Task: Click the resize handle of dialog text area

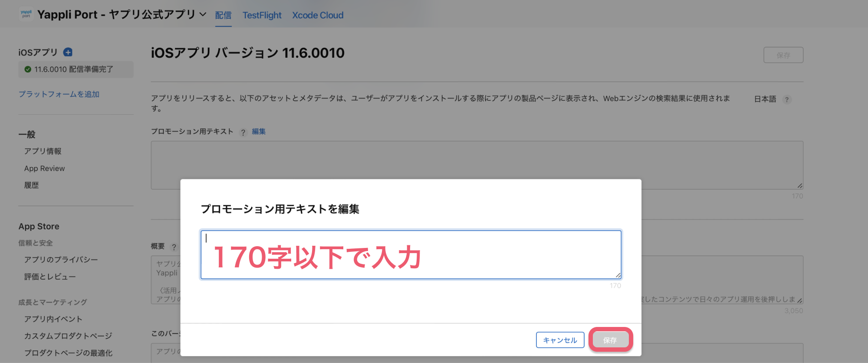Action: click(618, 275)
